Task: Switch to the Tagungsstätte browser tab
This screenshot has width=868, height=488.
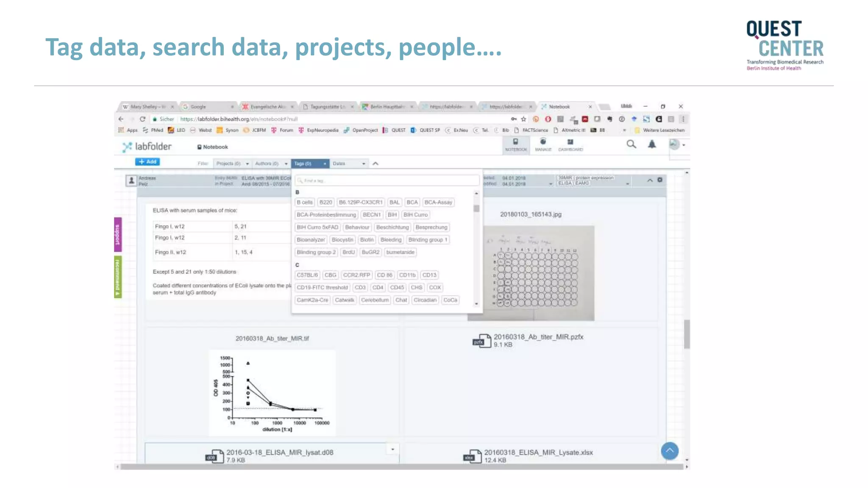Action: 328,107
